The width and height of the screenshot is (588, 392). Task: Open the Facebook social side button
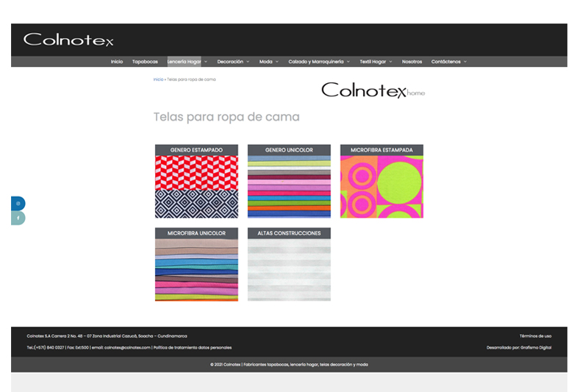tap(18, 218)
